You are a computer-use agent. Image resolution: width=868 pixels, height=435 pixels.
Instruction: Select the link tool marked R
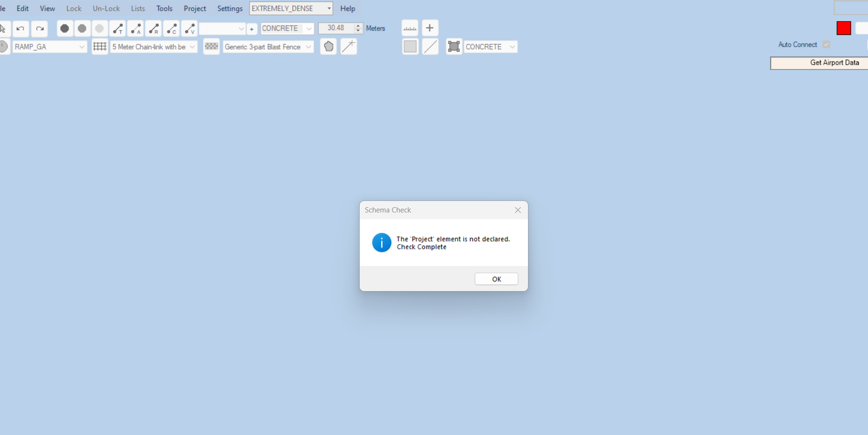[x=153, y=29]
